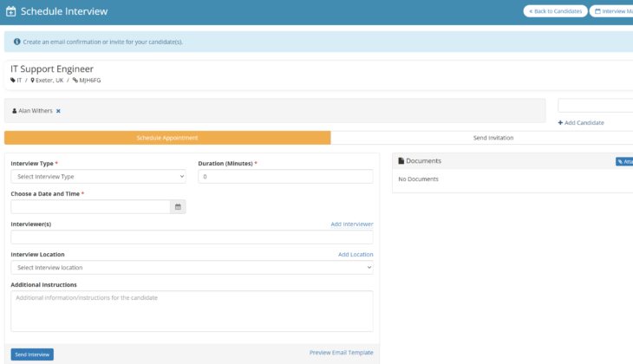Expand the Select Interview Type dropdown

[x=98, y=177]
